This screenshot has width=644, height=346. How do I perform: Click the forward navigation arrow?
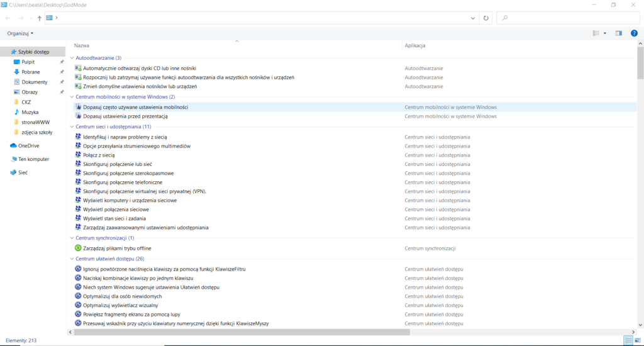[21, 18]
